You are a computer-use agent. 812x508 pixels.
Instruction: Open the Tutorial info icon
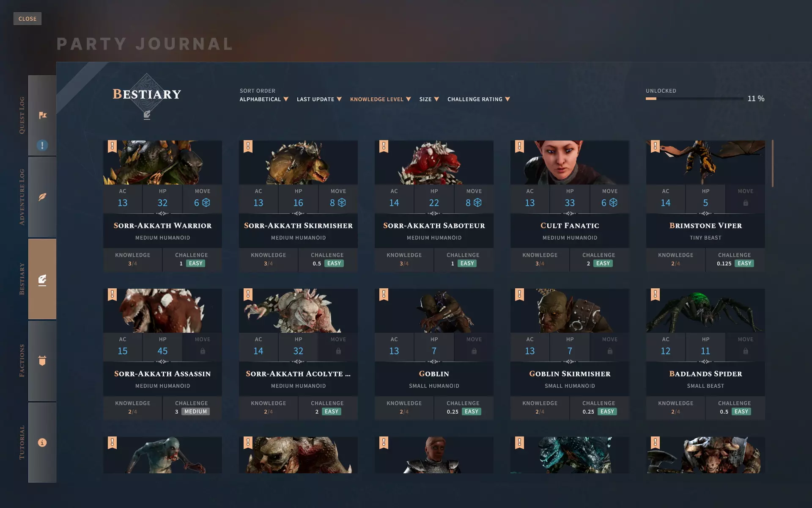point(42,442)
